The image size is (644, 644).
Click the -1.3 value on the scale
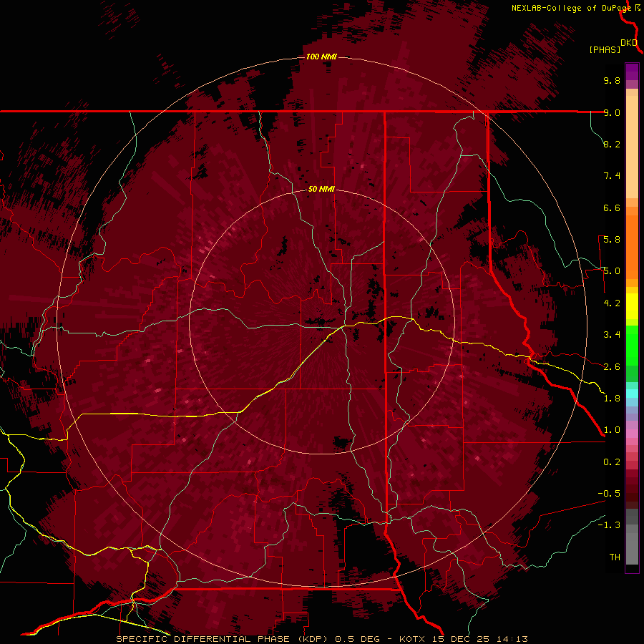(609, 525)
